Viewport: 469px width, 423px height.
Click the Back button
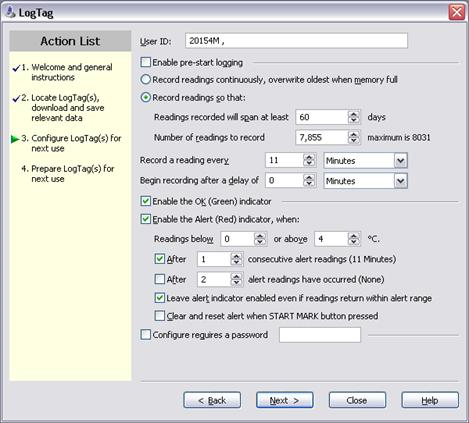212,400
